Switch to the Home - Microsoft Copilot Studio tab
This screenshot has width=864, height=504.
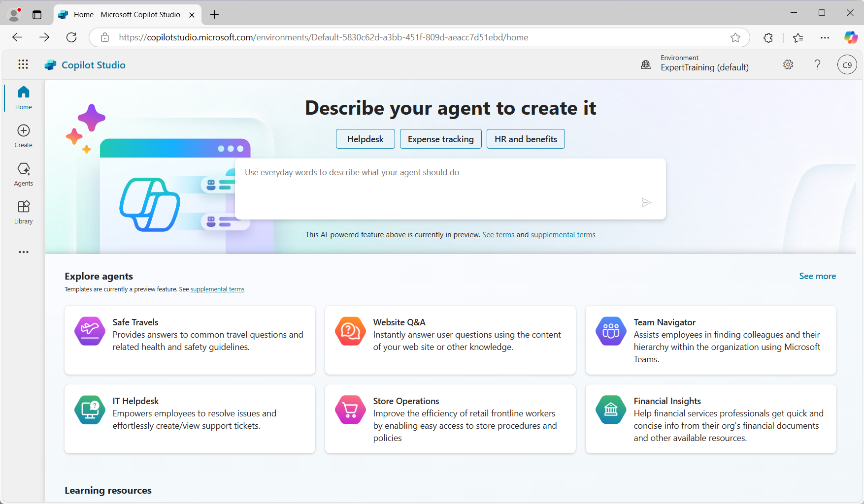point(126,14)
